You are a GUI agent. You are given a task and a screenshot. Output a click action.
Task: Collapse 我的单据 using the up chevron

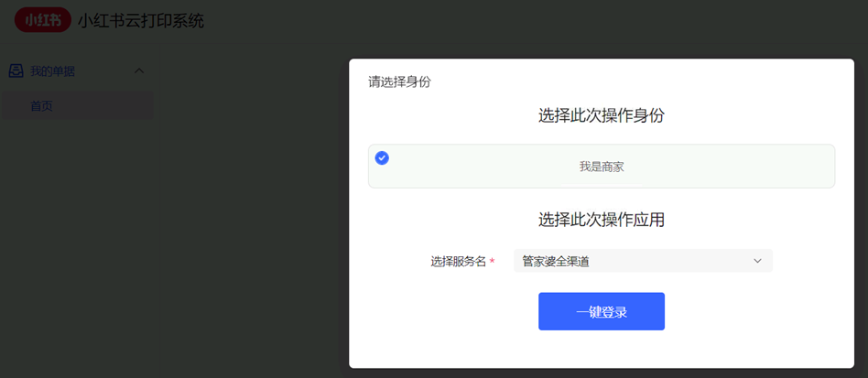click(139, 70)
